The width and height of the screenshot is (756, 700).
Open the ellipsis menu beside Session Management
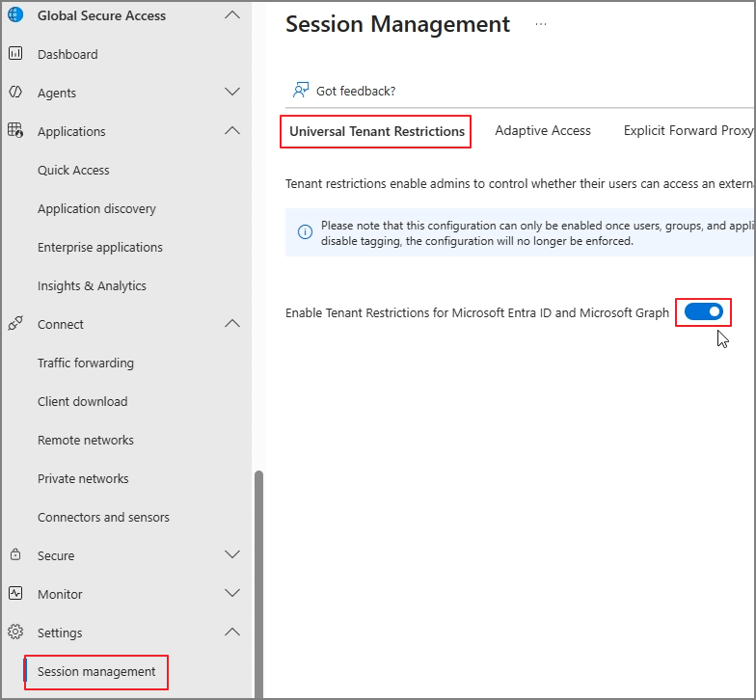click(541, 23)
